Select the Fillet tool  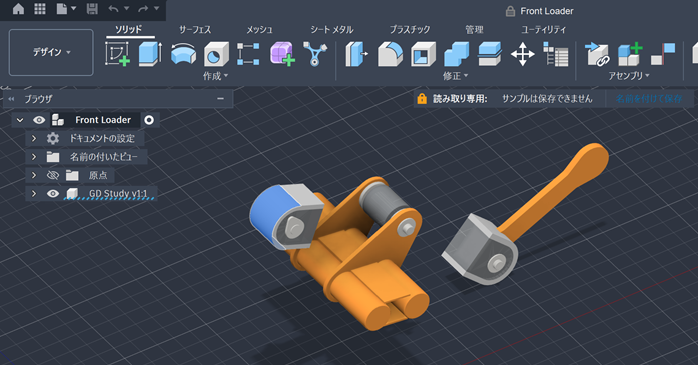click(390, 54)
